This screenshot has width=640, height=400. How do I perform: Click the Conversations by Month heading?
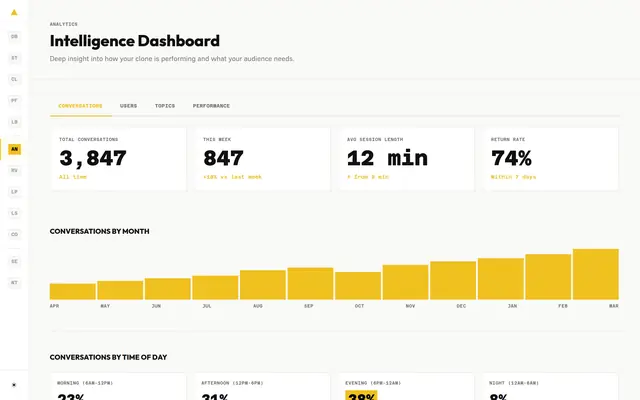100,231
